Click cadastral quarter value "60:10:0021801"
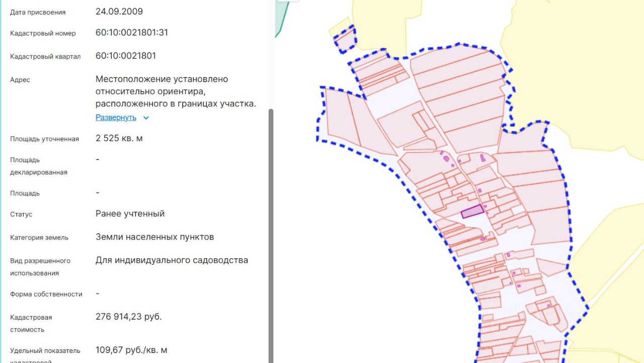Screen dimensions: 644x363 (126, 55)
